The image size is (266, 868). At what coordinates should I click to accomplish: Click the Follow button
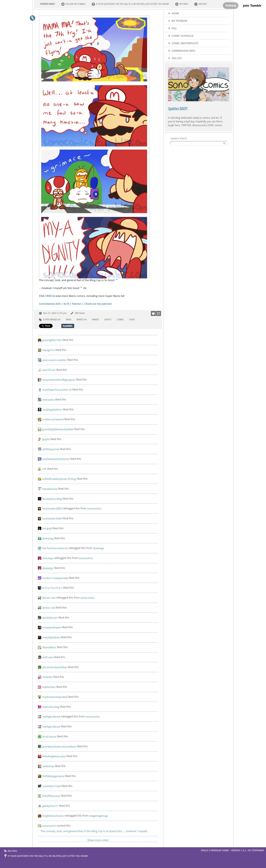click(x=231, y=5)
